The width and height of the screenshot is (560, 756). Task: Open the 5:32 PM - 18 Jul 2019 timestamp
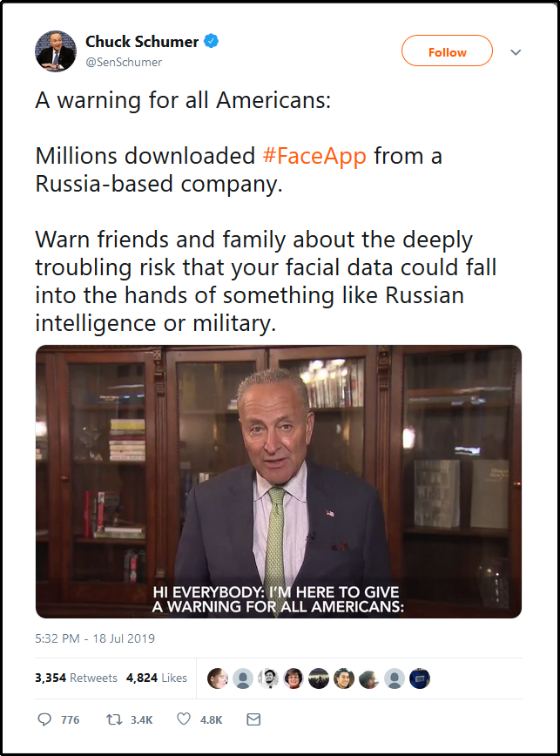pyautogui.click(x=95, y=638)
